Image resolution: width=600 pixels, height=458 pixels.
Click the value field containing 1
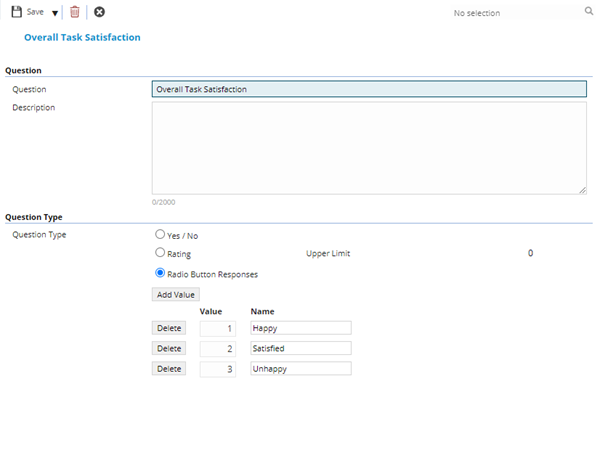[x=217, y=328]
